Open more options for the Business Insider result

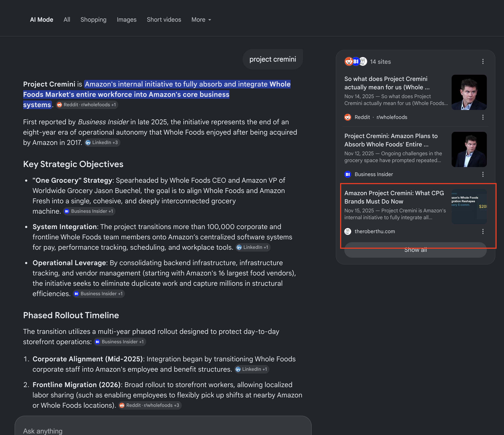(483, 174)
